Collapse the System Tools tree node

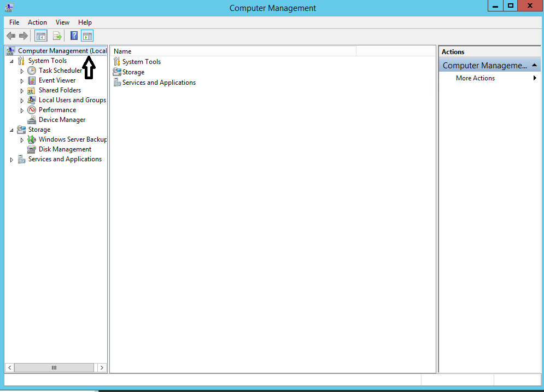(12, 61)
